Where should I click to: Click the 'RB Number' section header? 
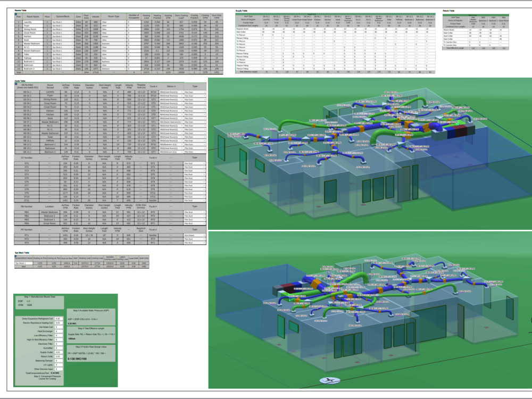click(x=27, y=206)
